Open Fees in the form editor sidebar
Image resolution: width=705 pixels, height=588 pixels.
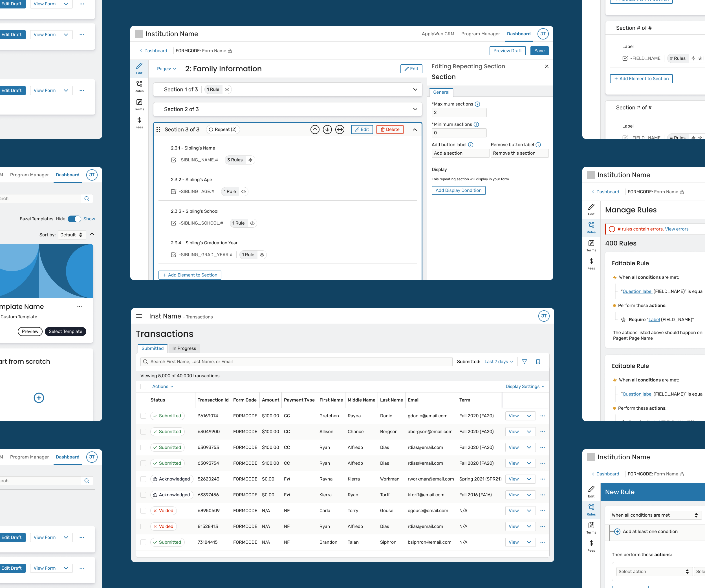coord(139,122)
